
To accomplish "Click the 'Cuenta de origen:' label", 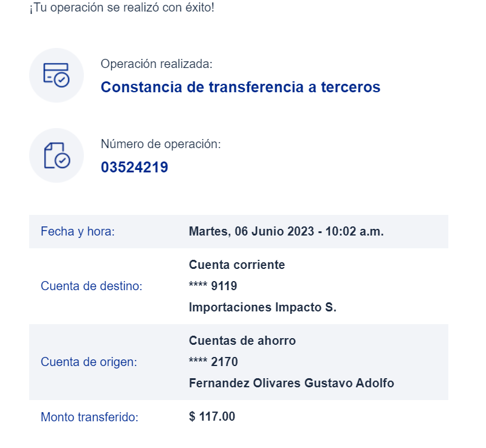I will pyautogui.click(x=89, y=362).
